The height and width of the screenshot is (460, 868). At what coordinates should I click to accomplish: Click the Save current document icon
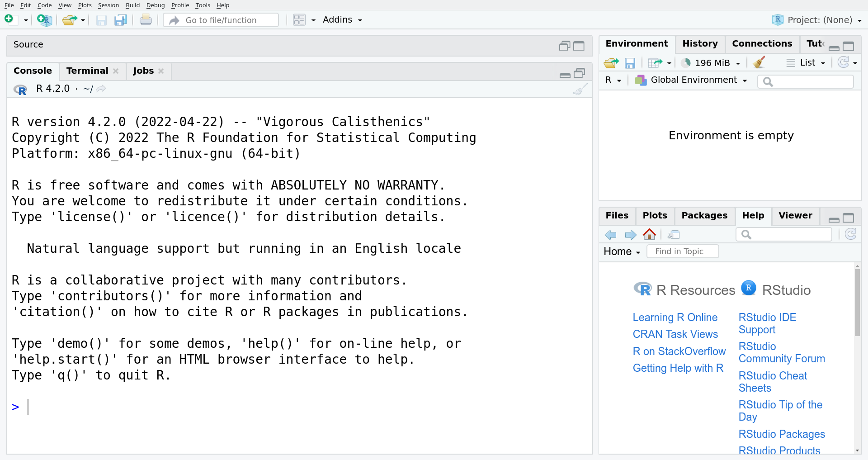pyautogui.click(x=101, y=20)
